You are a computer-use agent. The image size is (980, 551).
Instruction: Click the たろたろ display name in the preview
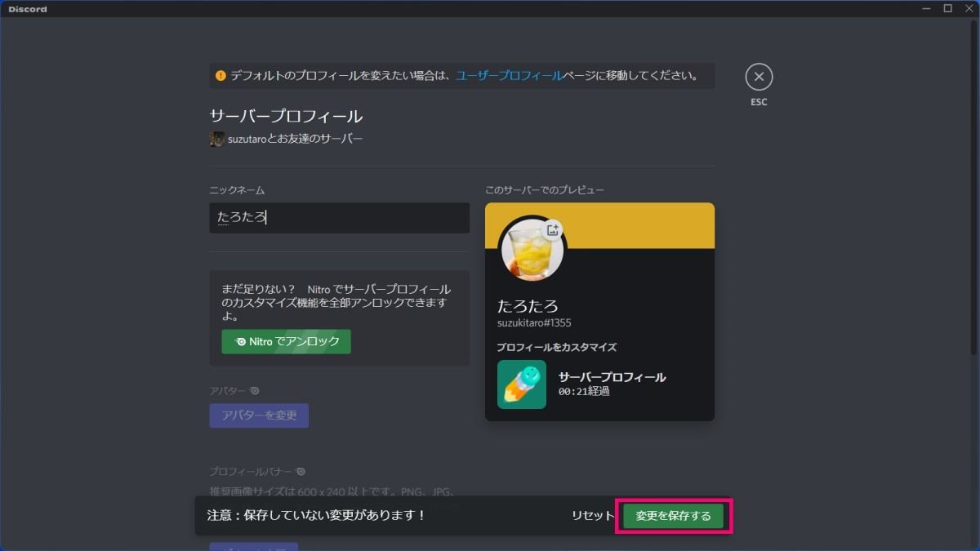pos(528,306)
